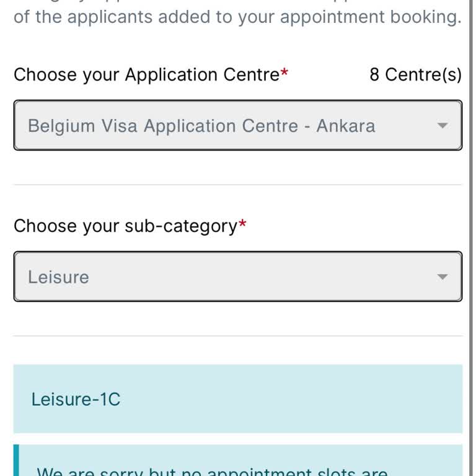Click the no appointment slots message

click(x=212, y=470)
